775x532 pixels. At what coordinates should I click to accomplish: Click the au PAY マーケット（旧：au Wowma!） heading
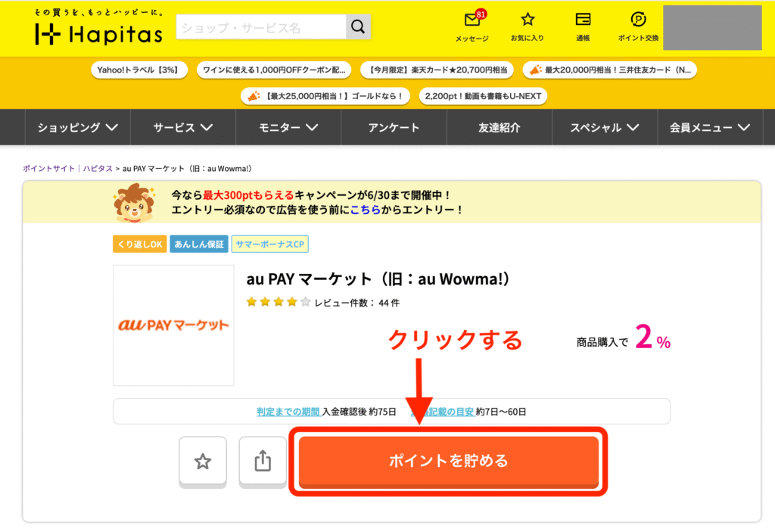pos(378,279)
